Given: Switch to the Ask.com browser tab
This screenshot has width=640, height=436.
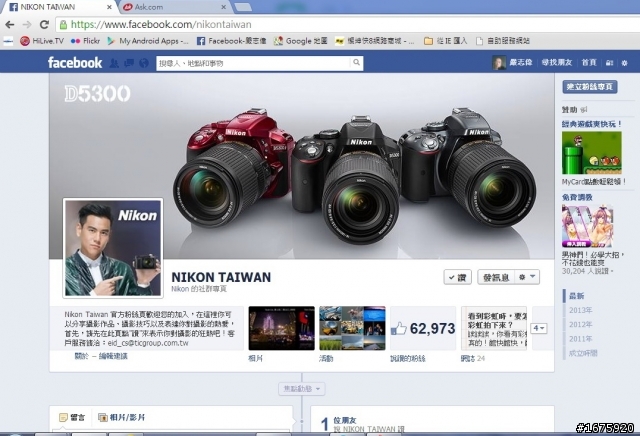Looking at the screenshot, I should click(175, 7).
